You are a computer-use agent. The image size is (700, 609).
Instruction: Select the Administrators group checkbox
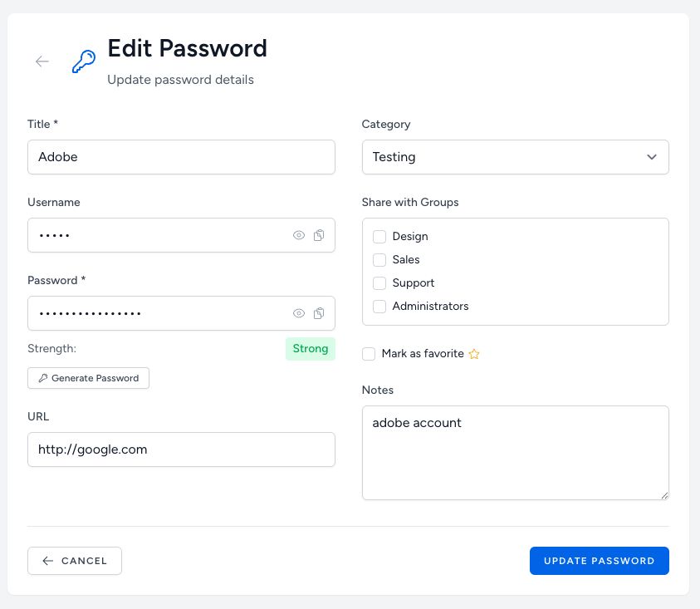tap(379, 307)
